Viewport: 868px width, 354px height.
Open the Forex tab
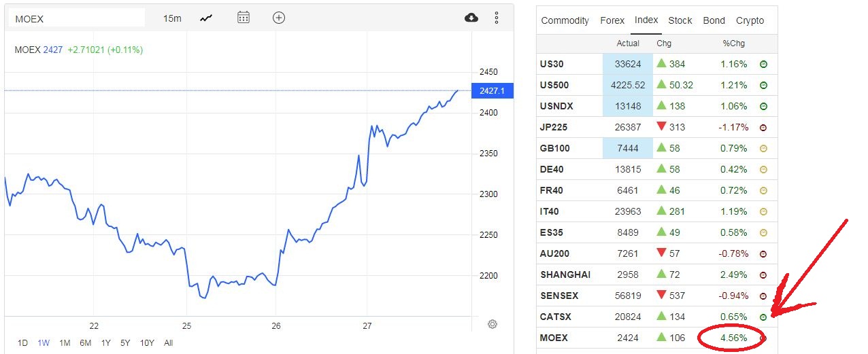pos(612,20)
